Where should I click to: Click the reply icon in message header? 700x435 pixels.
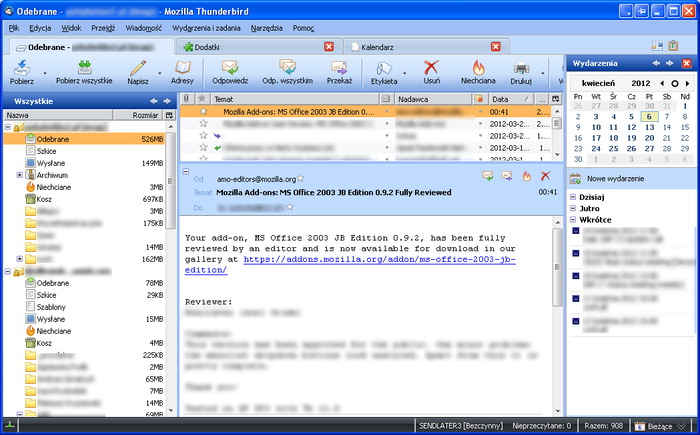point(488,176)
